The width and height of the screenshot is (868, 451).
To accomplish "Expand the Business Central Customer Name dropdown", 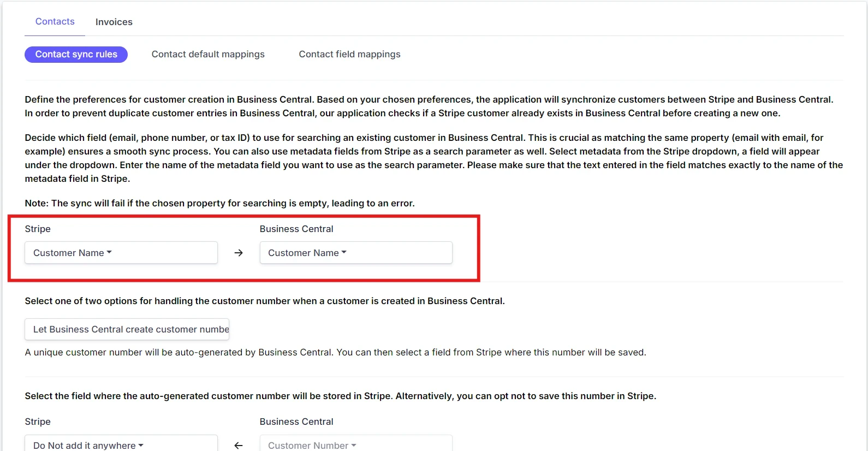I will click(356, 253).
